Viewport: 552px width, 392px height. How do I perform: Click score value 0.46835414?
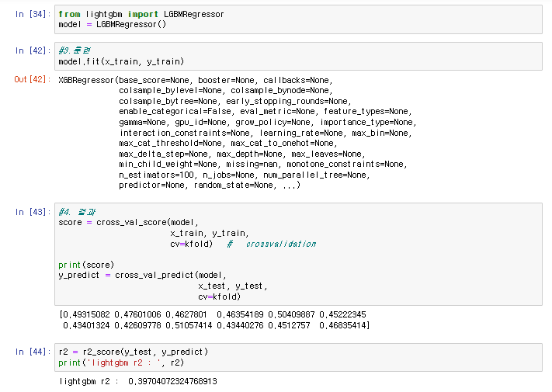(x=343, y=325)
